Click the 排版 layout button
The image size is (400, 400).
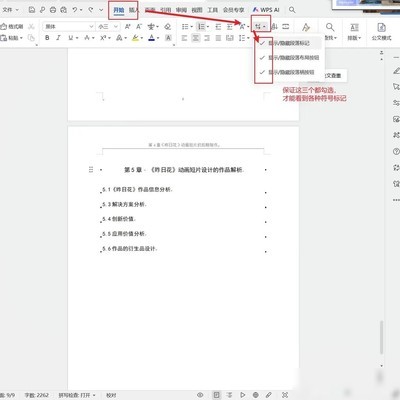354,32
